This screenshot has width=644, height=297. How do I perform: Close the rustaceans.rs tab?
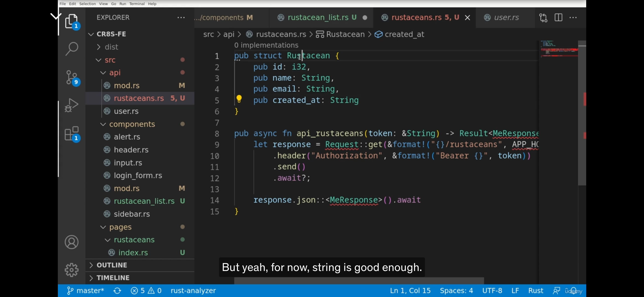[x=468, y=17]
